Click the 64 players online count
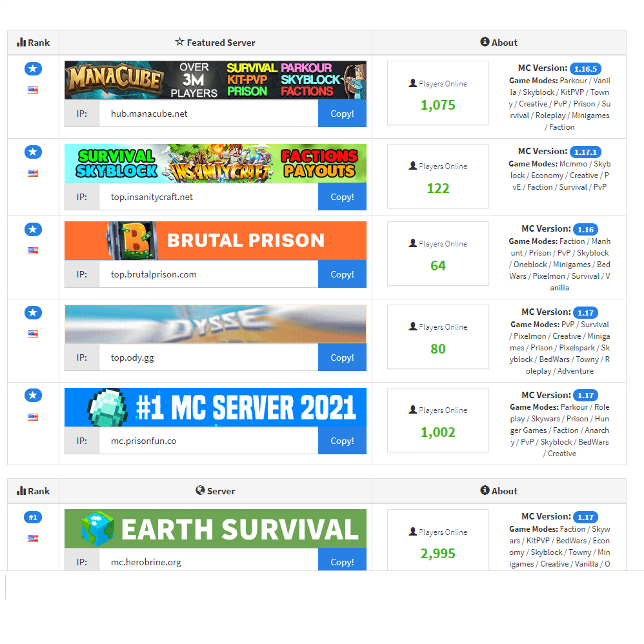Screen dimensions: 644x644 click(x=438, y=266)
